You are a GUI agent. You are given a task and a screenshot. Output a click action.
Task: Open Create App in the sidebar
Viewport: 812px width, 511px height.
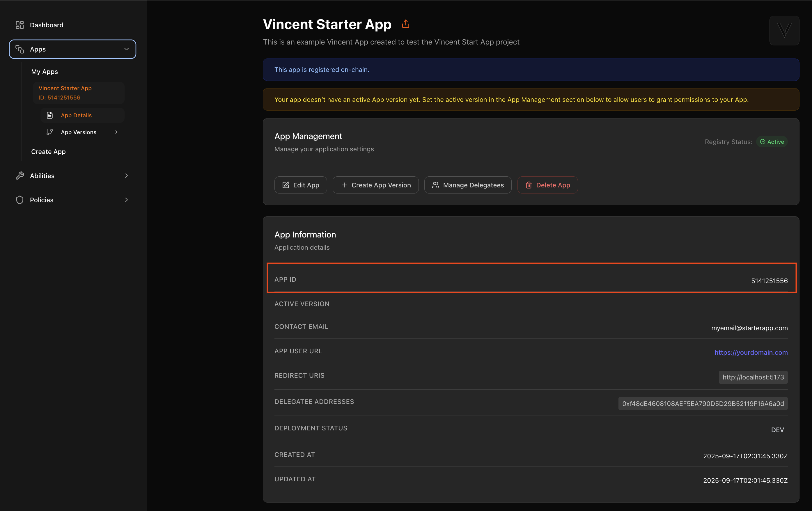[48, 152]
